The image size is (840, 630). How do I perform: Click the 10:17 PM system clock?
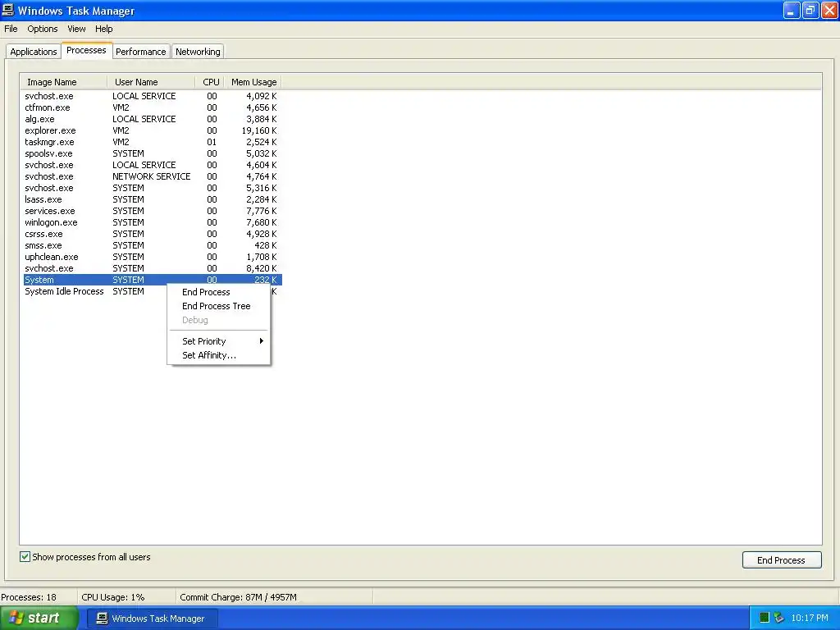click(x=810, y=618)
